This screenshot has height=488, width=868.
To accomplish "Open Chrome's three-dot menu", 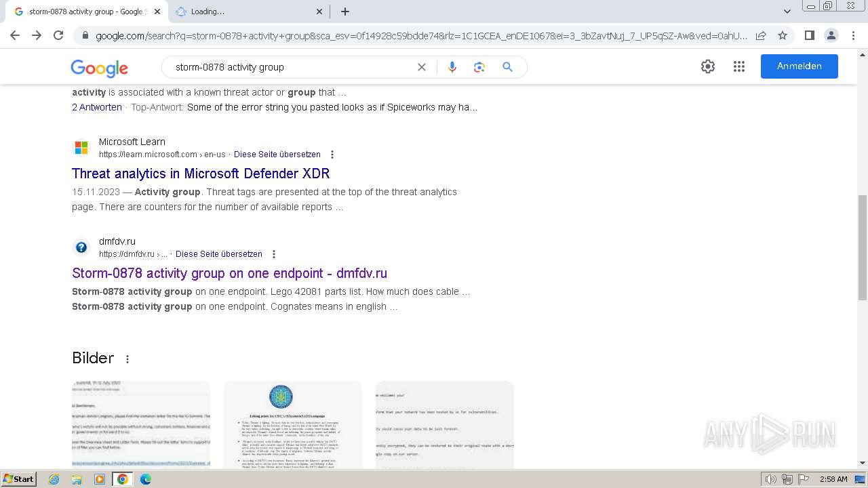I will click(852, 35).
